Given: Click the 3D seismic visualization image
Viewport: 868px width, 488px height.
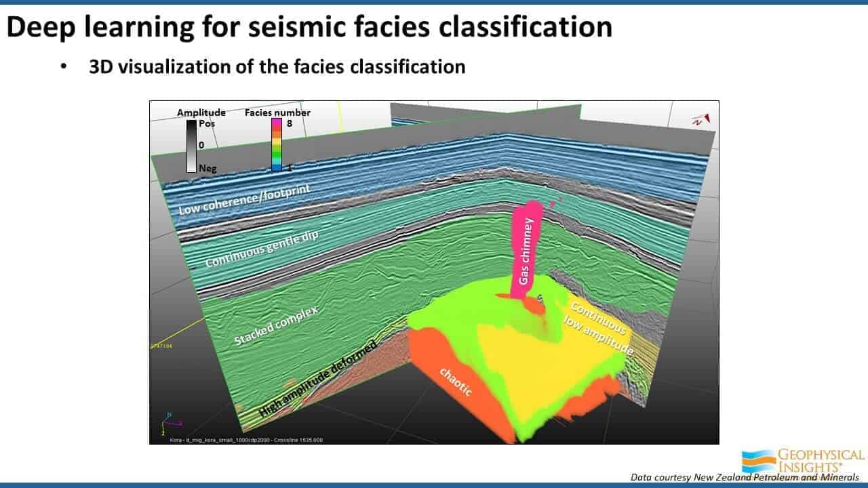Looking at the screenshot, I should tap(434, 272).
